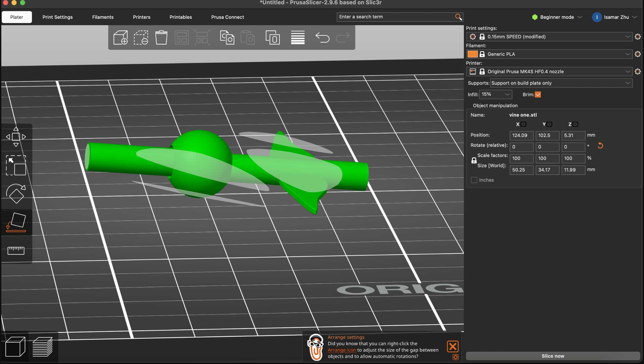
Task: Click the Delete all trash icon
Action: tap(161, 38)
